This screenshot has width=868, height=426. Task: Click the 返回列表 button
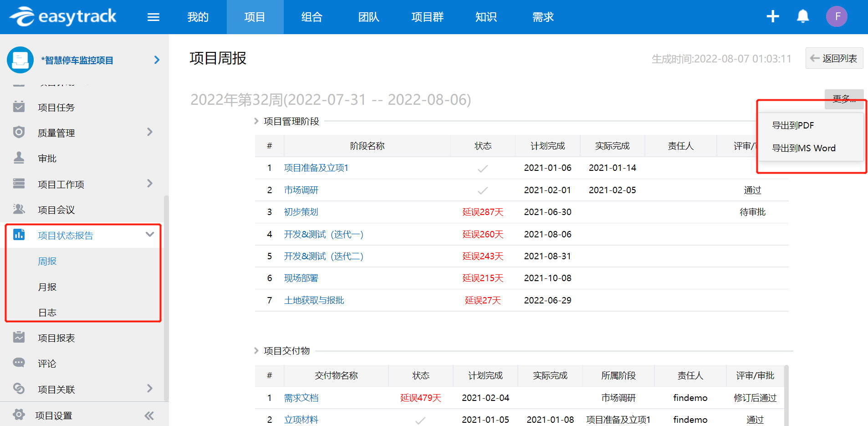[x=834, y=58]
